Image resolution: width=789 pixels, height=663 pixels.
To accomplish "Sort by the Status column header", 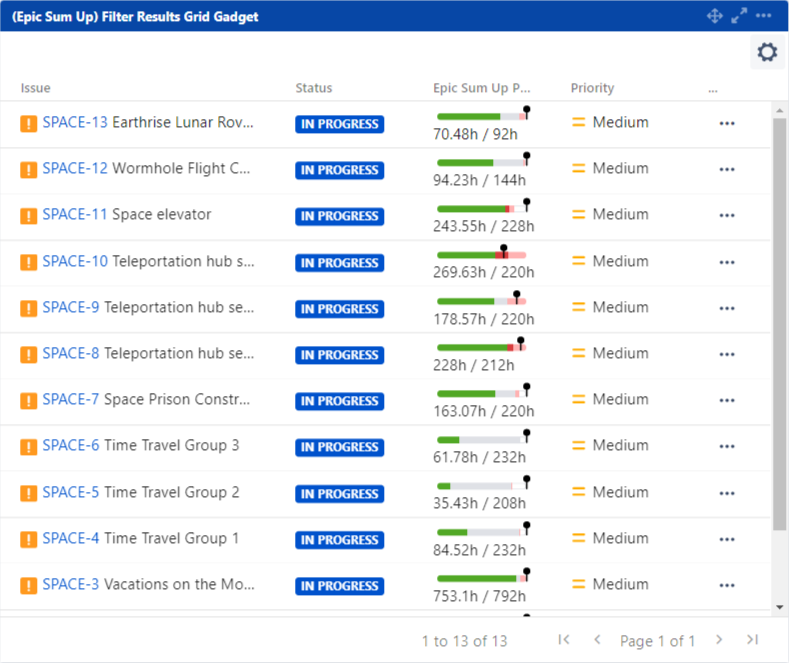I will (314, 88).
